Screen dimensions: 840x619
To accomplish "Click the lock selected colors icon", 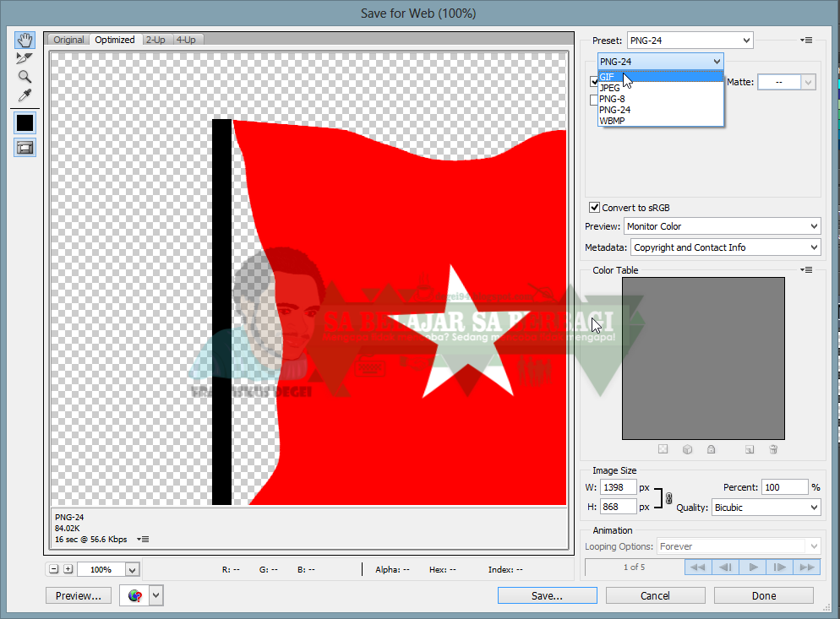I will point(711,449).
